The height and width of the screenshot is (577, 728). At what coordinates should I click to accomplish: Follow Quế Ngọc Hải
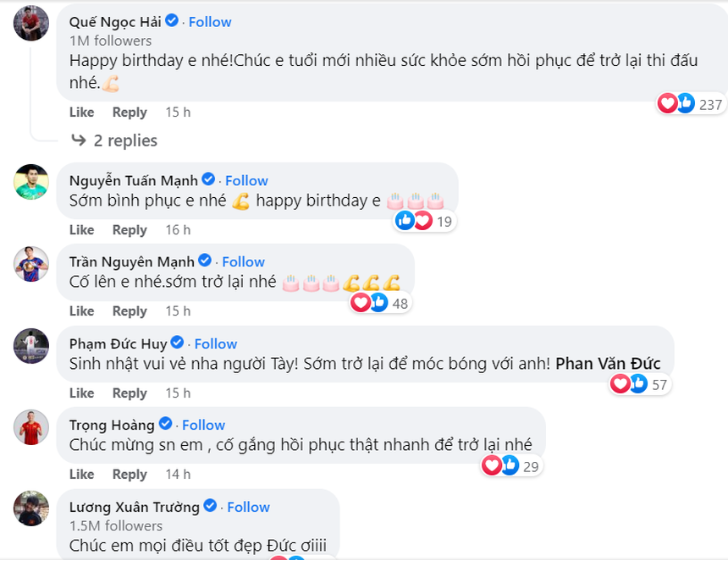[210, 22]
